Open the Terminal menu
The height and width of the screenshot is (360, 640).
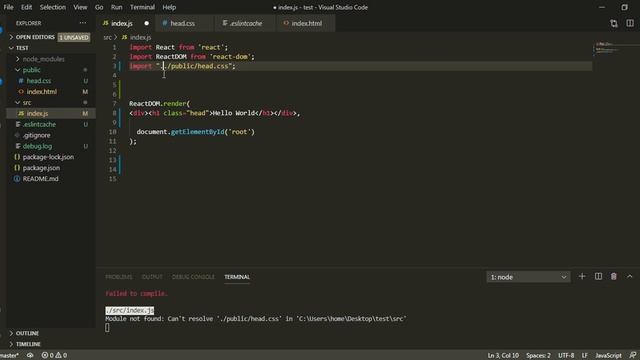tap(142, 7)
